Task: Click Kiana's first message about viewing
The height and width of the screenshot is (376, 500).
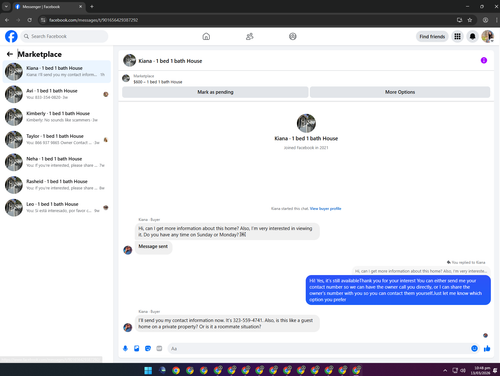Action: point(227,231)
